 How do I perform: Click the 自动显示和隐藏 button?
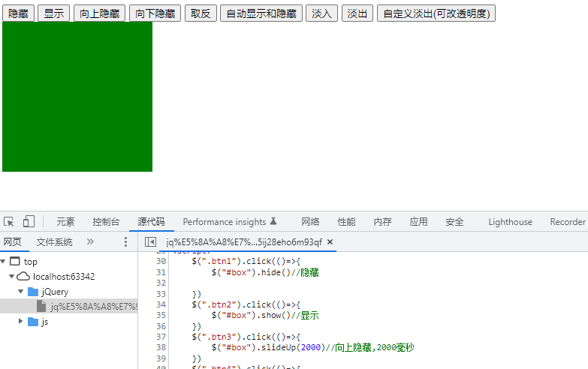coord(261,13)
